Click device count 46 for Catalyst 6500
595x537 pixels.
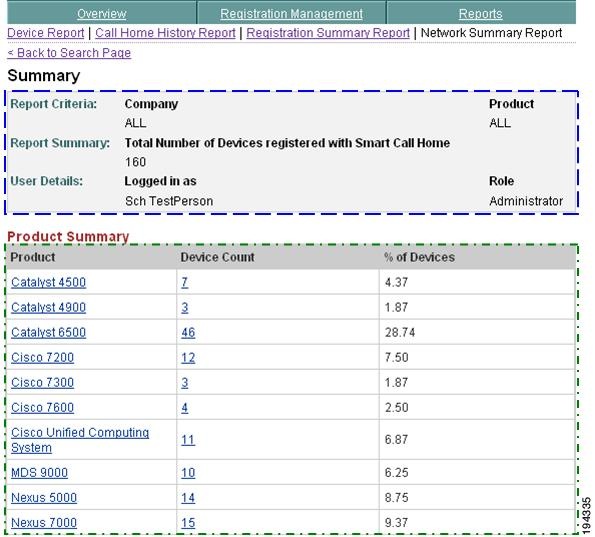pyautogui.click(x=188, y=332)
